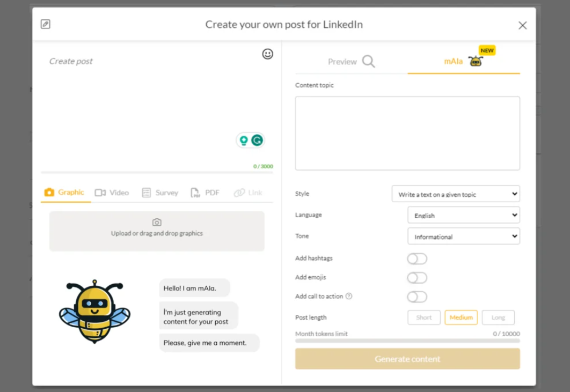Switch to the Preview tab
The width and height of the screenshot is (570, 392).
[x=344, y=62]
